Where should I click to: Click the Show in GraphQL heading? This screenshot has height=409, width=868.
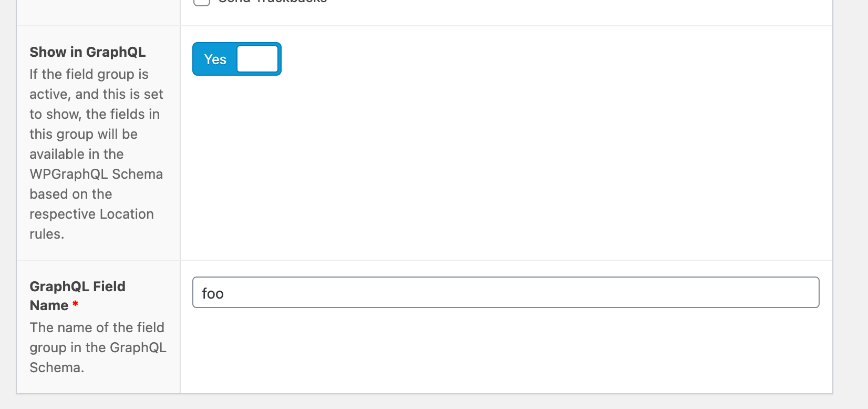88,52
